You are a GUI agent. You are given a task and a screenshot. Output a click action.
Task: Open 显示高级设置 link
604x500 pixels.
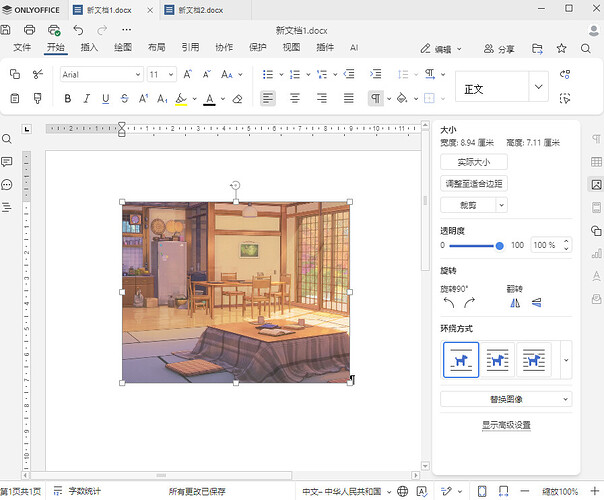[506, 425]
